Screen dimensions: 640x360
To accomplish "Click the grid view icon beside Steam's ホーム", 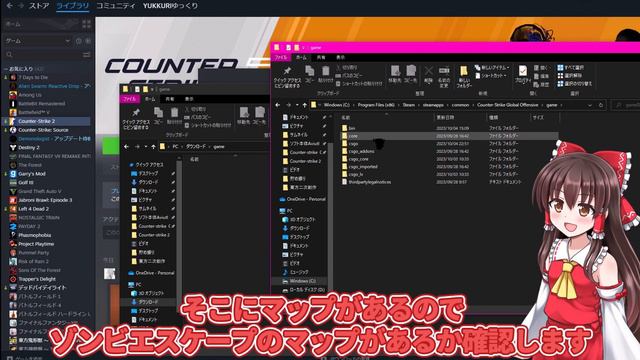I will [87, 24].
